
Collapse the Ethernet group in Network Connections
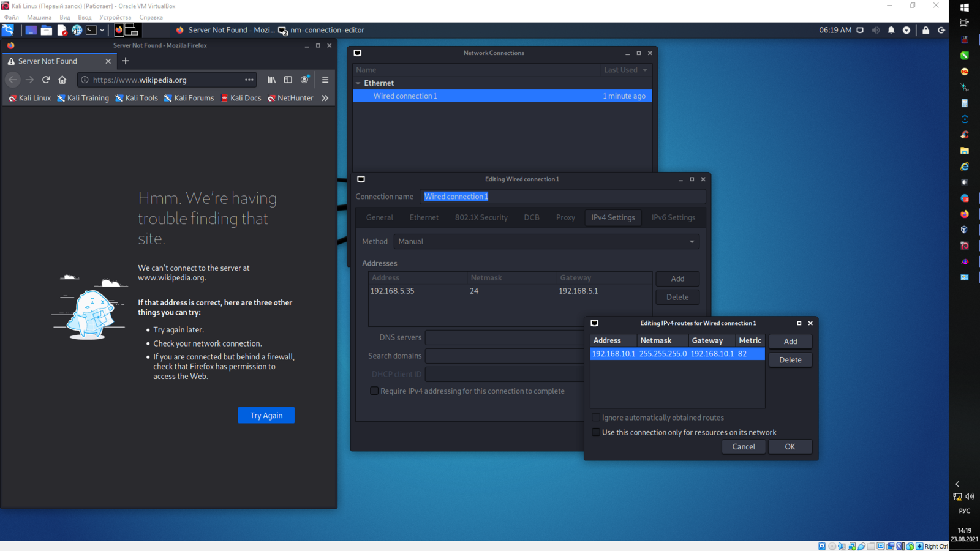(x=358, y=83)
